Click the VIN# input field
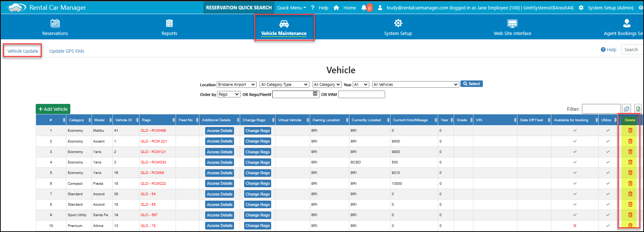 point(362,94)
